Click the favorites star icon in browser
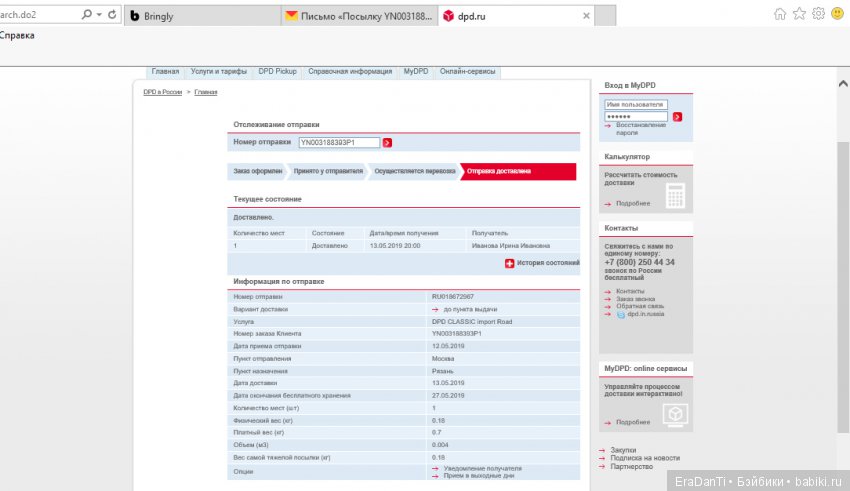The height and width of the screenshot is (491, 850). [799, 14]
